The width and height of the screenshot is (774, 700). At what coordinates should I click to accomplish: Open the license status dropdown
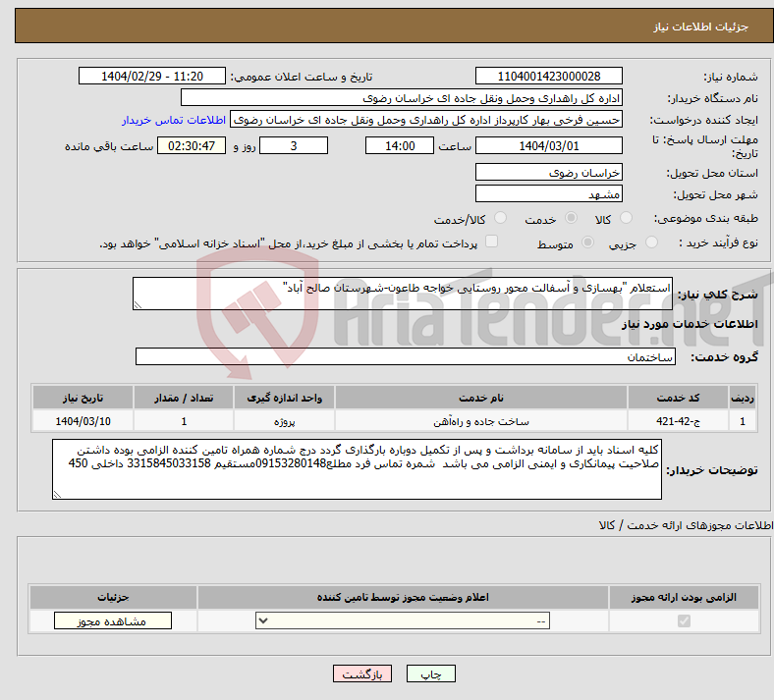[403, 620]
